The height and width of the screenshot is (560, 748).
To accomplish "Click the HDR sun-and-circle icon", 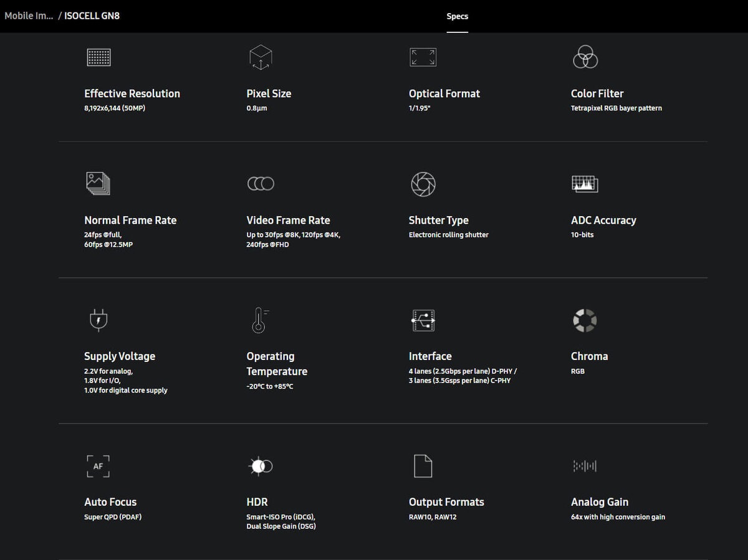I will [x=261, y=465].
